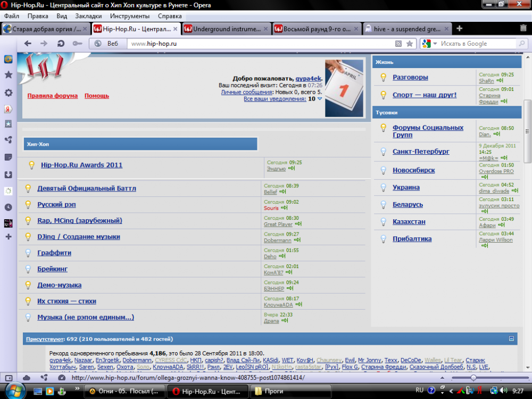Image resolution: width=532 pixels, height=399 pixels.
Task: Click the April 1 calendar image
Action: coord(344,88)
